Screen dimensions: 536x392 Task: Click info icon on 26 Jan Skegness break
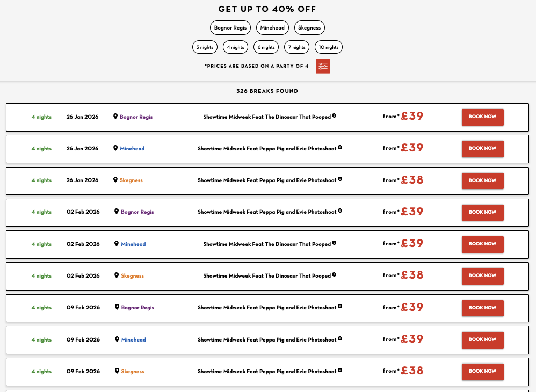pyautogui.click(x=340, y=179)
